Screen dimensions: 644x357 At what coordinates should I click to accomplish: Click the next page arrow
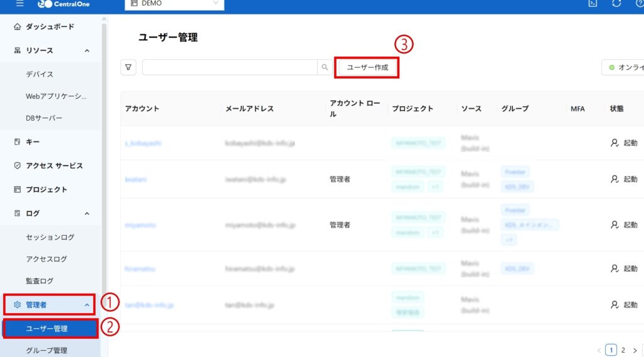[x=635, y=350]
